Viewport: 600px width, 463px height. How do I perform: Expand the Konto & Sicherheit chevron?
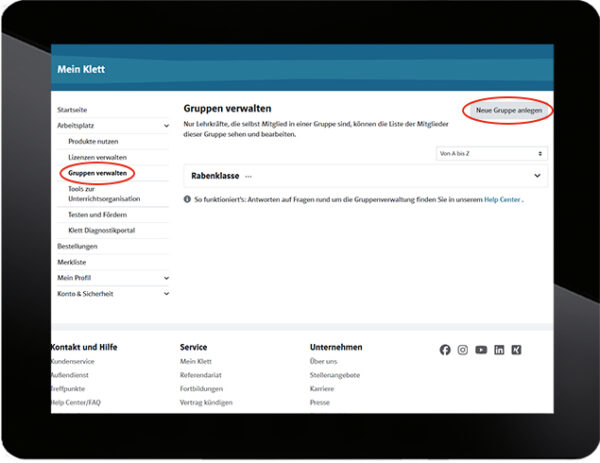click(166, 293)
